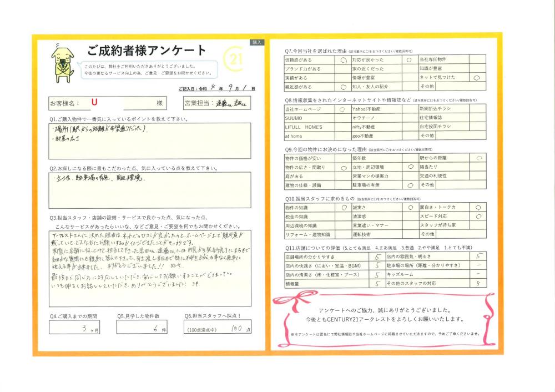Click the キッズルーム rating cell
Image resolution: width=555 pixels, height=392 pixels.
(477, 274)
